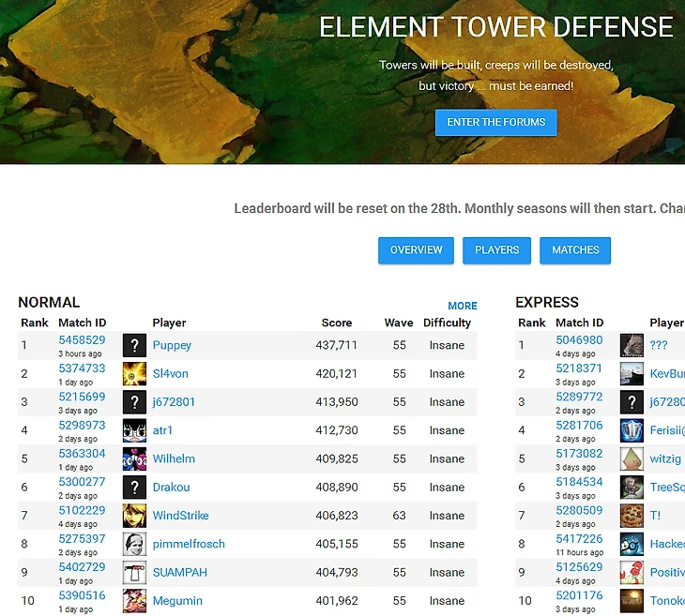Click avatar beside Express match 5125629
This screenshot has width=685, height=616.
click(x=632, y=572)
